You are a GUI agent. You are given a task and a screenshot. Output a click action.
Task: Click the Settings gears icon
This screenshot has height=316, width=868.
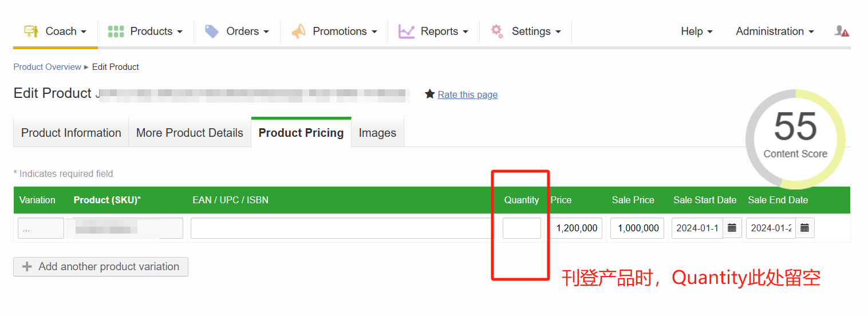pos(497,31)
